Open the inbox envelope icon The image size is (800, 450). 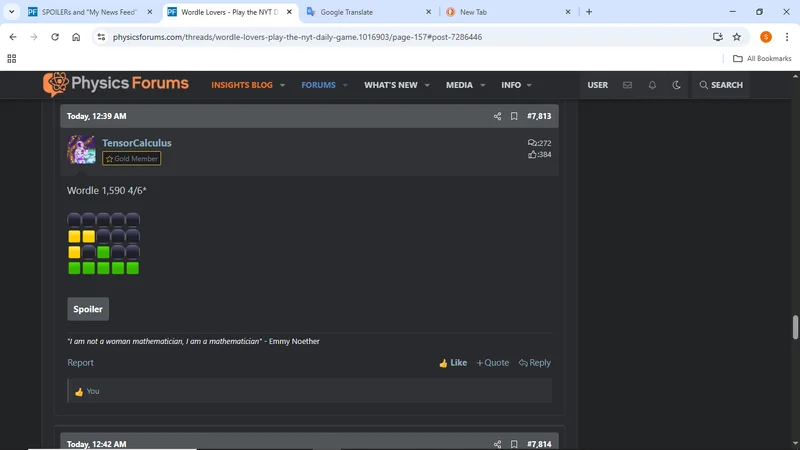coord(627,85)
